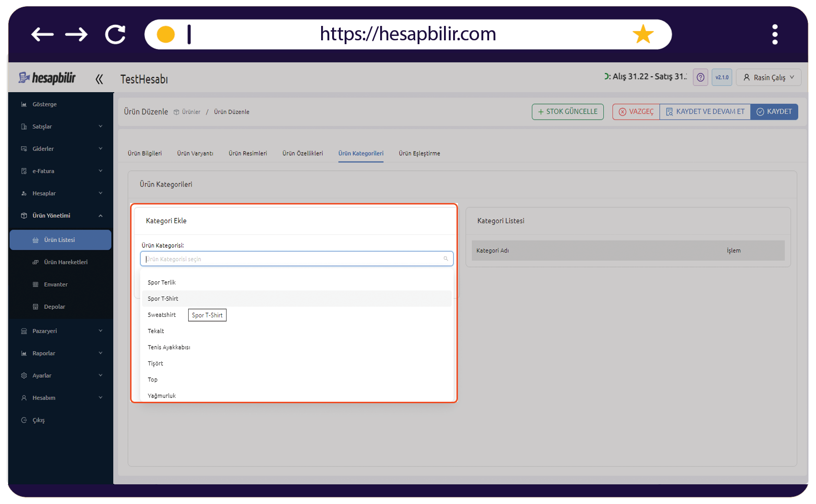This screenshot has height=504, width=816.
Task: Select the Ürün Kategorileri tab
Action: pos(361,154)
